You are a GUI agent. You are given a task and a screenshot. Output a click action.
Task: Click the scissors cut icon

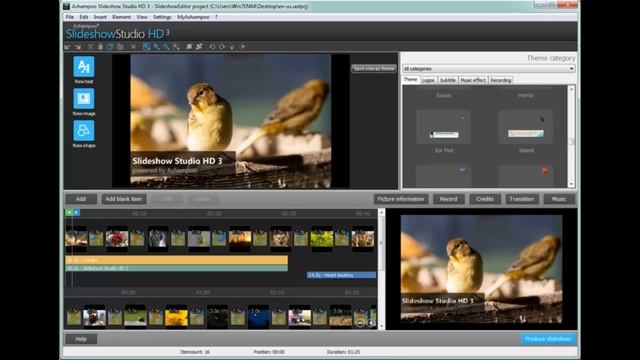click(x=91, y=47)
